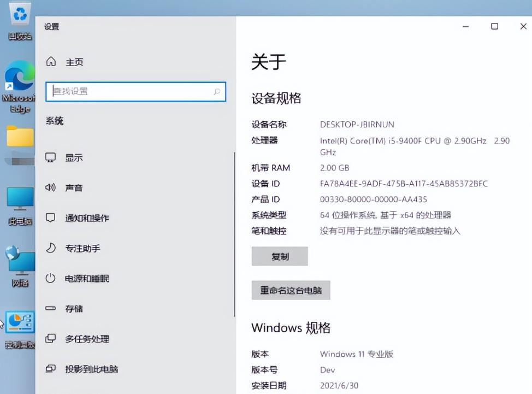Click the 机带 RAM label

[271, 168]
